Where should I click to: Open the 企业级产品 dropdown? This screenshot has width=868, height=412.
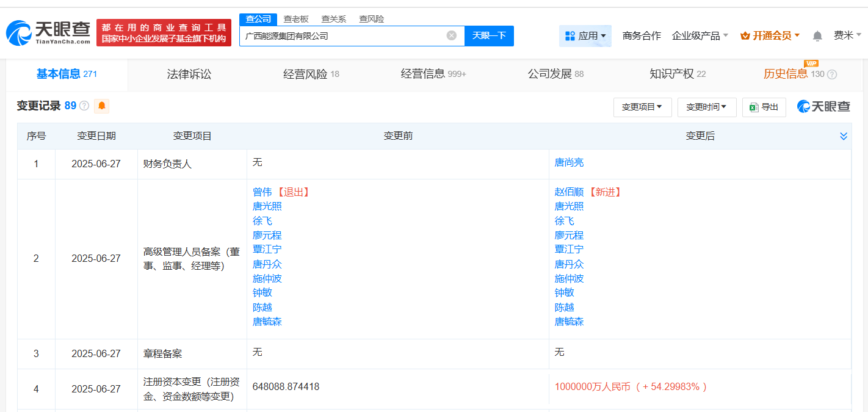(x=700, y=36)
